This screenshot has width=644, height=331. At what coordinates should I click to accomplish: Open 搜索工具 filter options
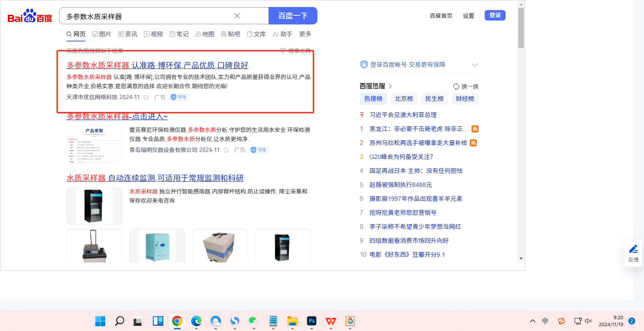(x=296, y=51)
